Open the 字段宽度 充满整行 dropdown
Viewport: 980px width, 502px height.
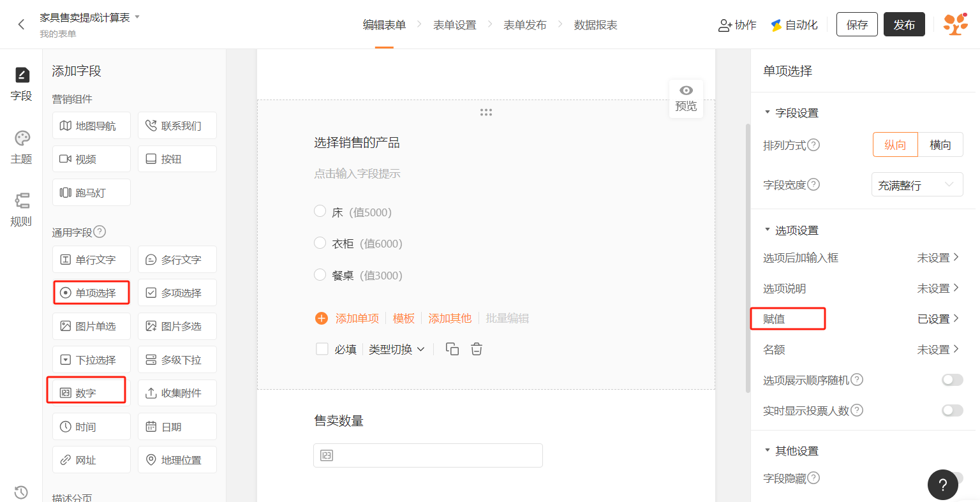pyautogui.click(x=917, y=185)
